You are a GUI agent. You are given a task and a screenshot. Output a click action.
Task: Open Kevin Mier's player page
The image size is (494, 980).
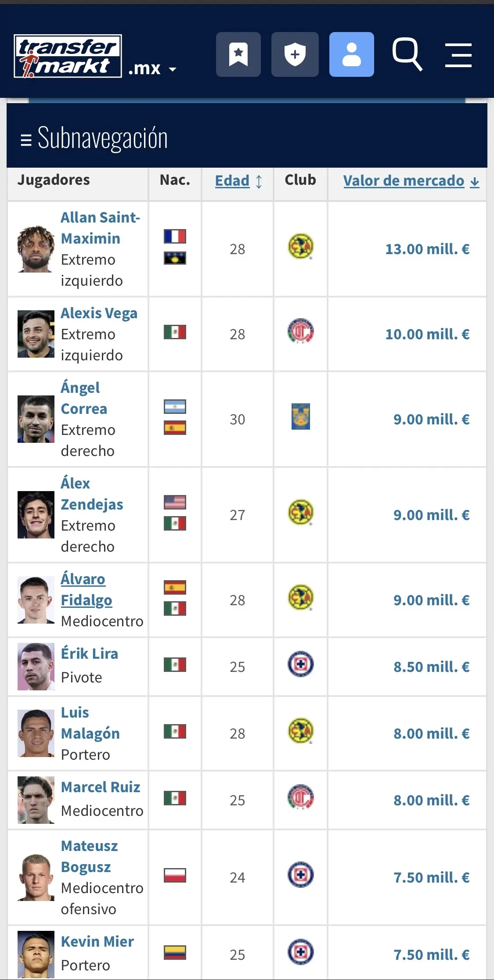[97, 941]
